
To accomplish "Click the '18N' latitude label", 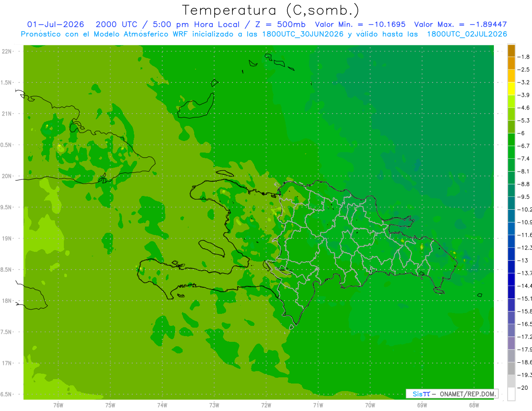I will tap(7, 301).
